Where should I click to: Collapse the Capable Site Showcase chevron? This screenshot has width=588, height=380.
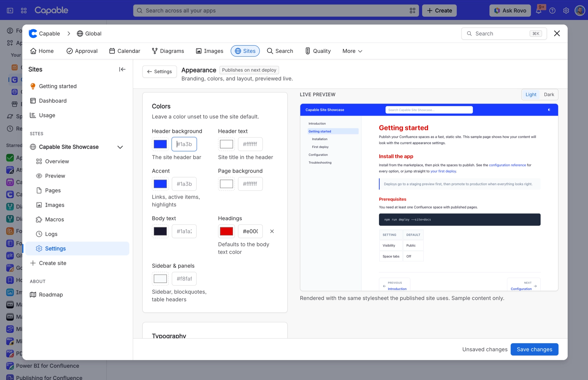pyautogui.click(x=120, y=147)
